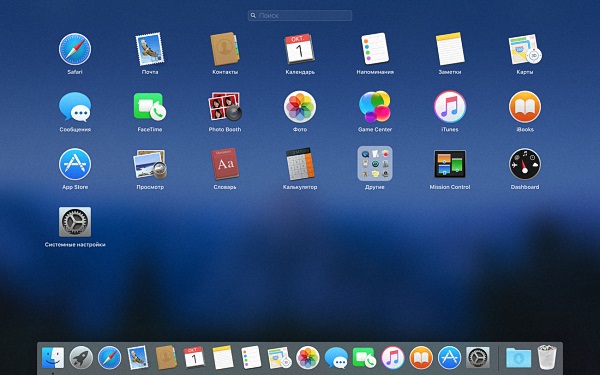Launch Mission Control app
The width and height of the screenshot is (600, 375).
pos(450,164)
